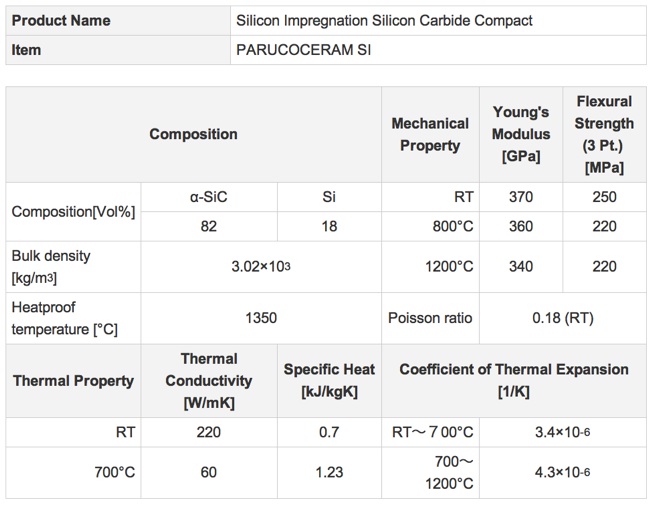Screen dimensions: 653x507
Task: Click the specific heat 1.23 value
Action: (x=329, y=472)
